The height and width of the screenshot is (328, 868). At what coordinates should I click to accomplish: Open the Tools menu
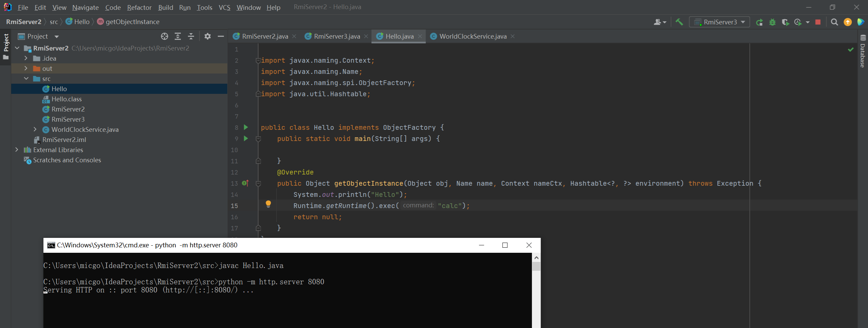click(x=205, y=7)
